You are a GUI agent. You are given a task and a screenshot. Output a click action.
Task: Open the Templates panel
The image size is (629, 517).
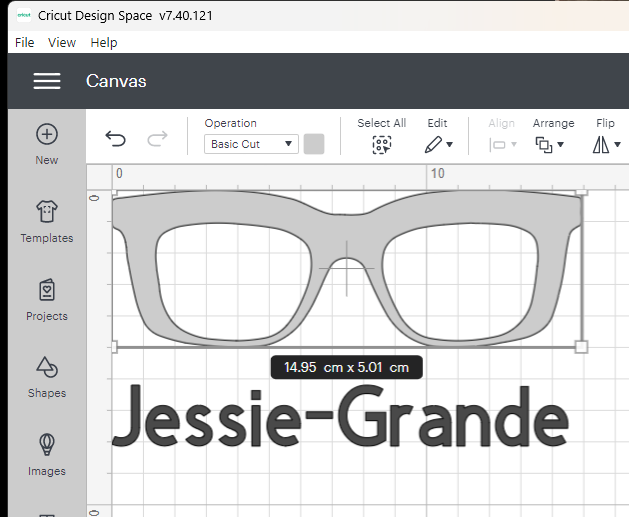tap(47, 212)
